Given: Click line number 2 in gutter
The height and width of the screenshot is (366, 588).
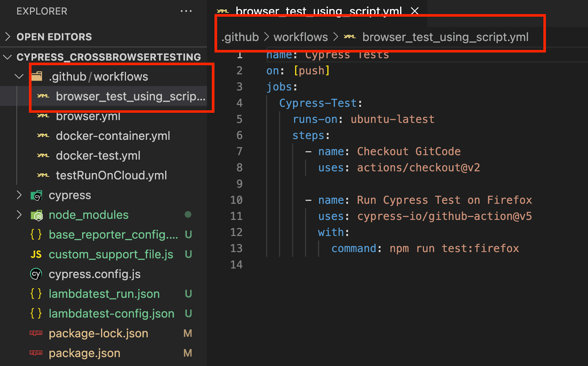Looking at the screenshot, I should (239, 71).
